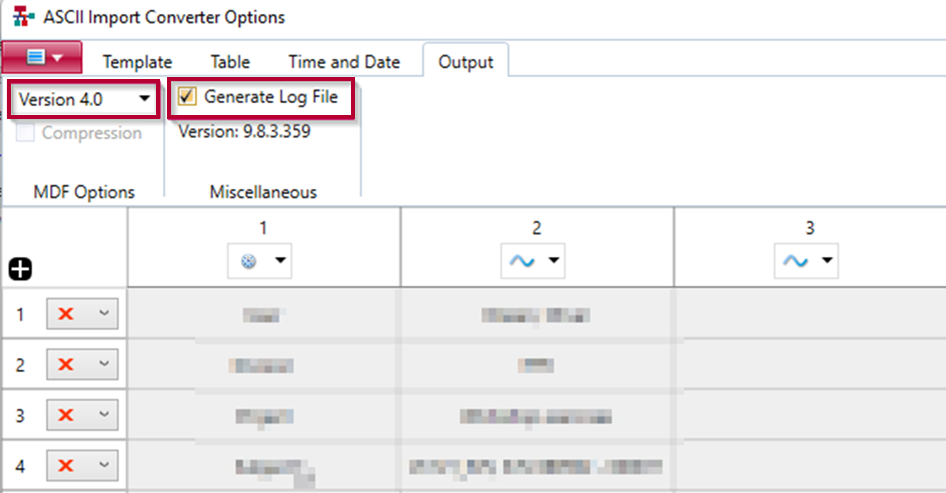Click the column 2 header number
This screenshot has height=493, width=946.
coord(536,228)
